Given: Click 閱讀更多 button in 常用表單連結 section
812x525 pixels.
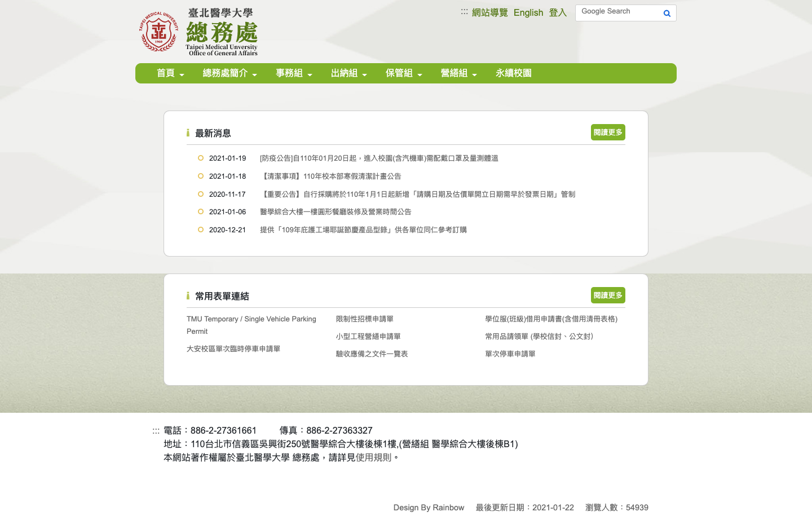Looking at the screenshot, I should (x=607, y=295).
